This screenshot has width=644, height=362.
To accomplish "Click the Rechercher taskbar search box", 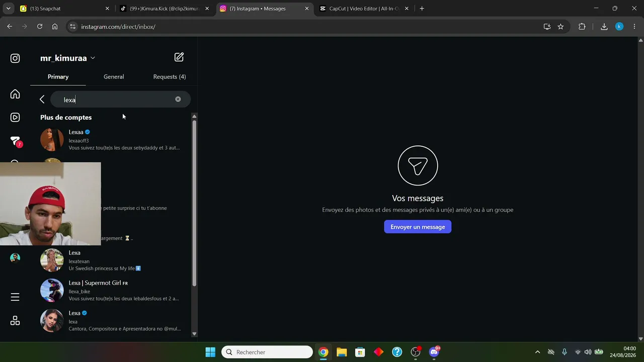I will (x=267, y=352).
